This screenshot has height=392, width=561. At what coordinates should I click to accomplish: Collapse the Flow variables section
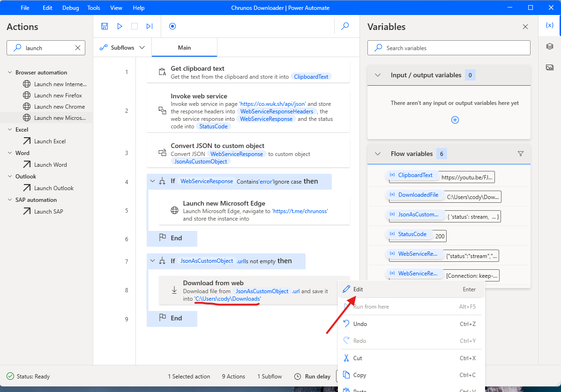click(x=378, y=154)
